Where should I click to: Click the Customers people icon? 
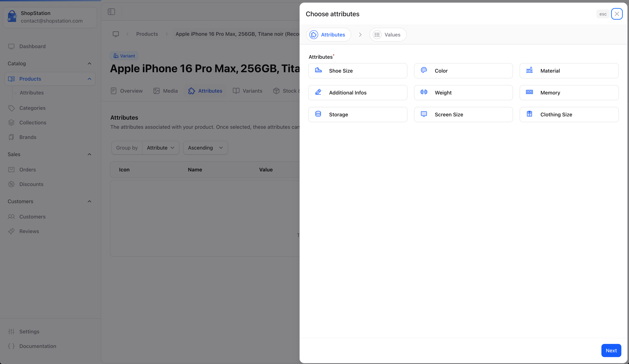(x=11, y=216)
